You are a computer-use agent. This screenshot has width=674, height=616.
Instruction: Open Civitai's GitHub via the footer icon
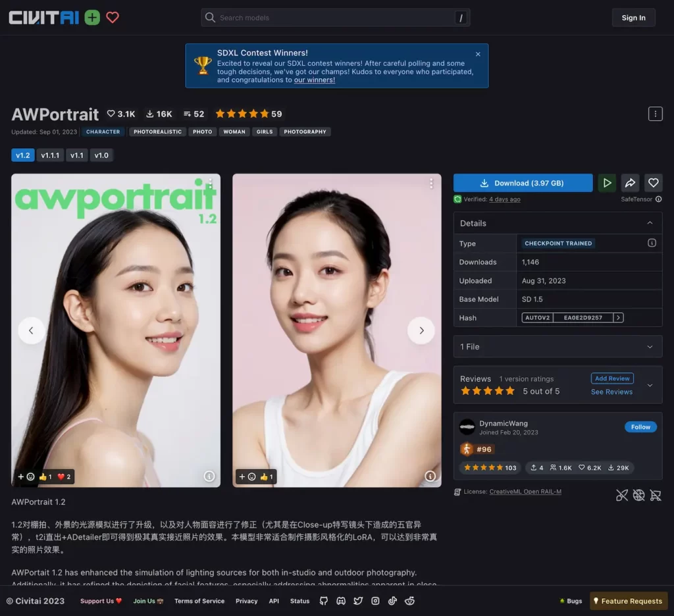[x=323, y=601]
